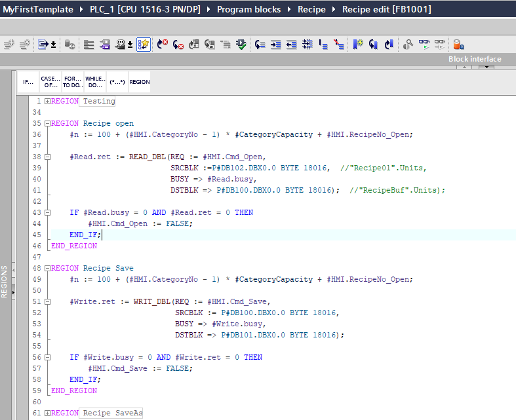This screenshot has height=420, width=516.
Task: Insert an IF statement from favorites
Action: [28, 82]
